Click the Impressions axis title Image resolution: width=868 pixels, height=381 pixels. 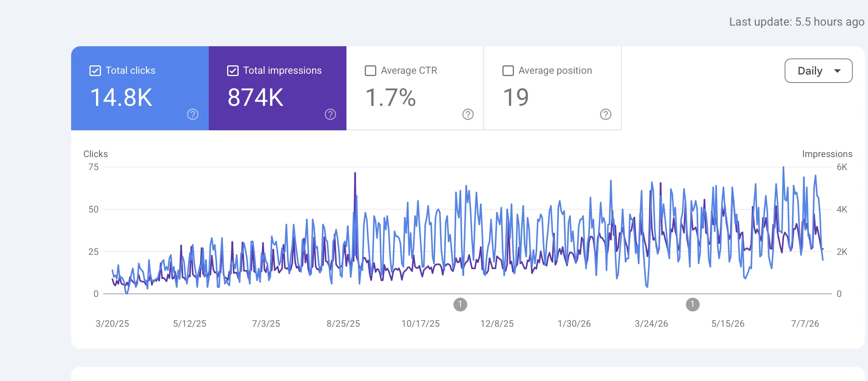click(827, 154)
